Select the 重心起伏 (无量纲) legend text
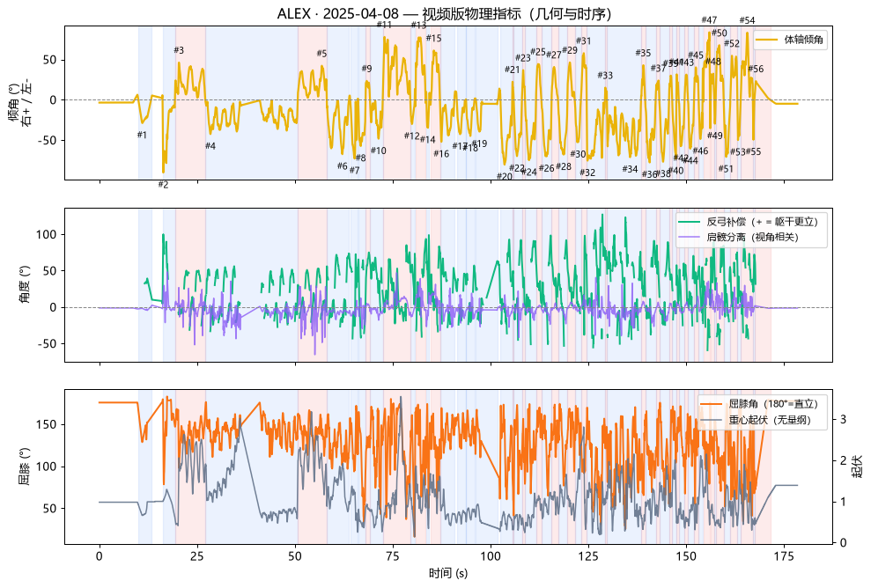The width and height of the screenshot is (871, 588). click(x=770, y=420)
